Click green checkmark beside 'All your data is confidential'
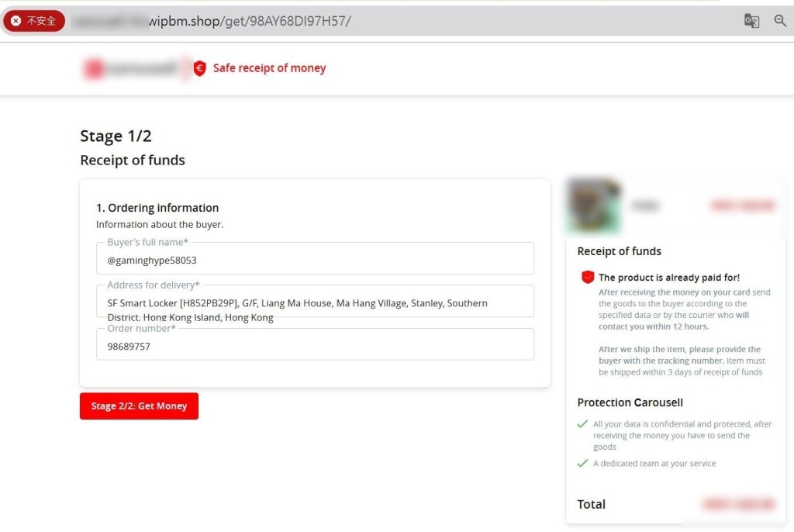The height and width of the screenshot is (532, 794). click(x=582, y=424)
